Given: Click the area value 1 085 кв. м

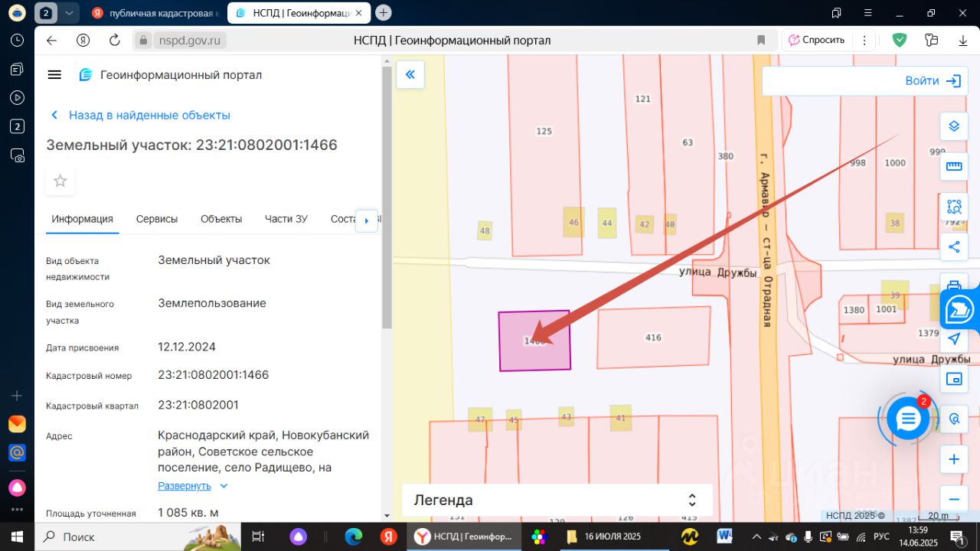Looking at the screenshot, I should tap(188, 513).
